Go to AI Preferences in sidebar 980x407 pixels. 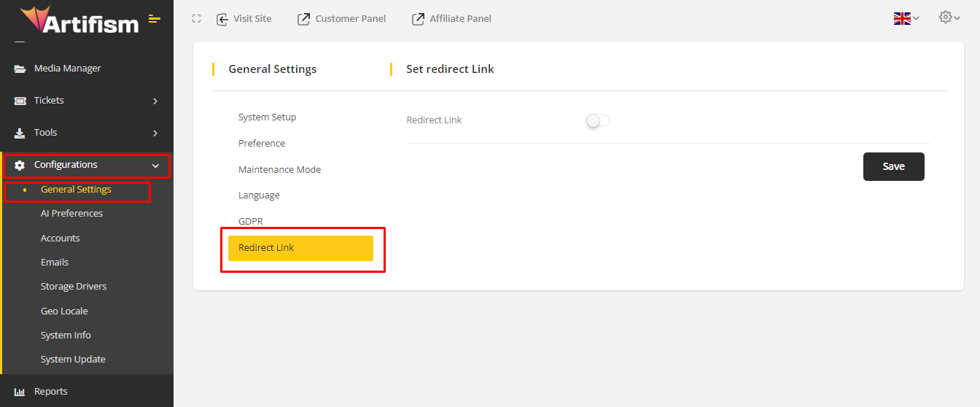[71, 214]
